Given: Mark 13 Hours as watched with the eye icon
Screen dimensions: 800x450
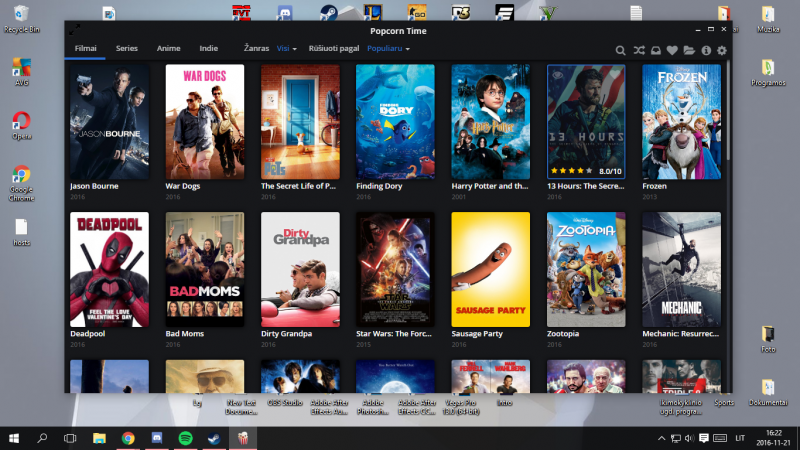Looking at the screenshot, I should click(x=558, y=75).
